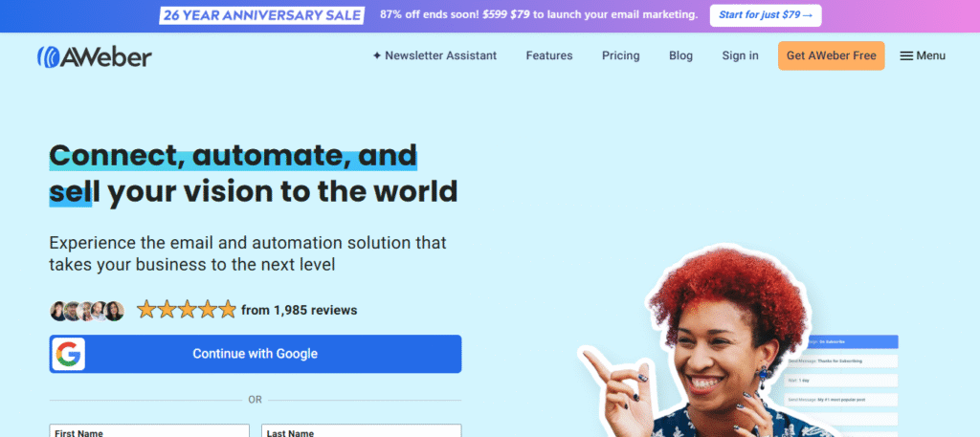Click the AWeber logo

[95, 56]
